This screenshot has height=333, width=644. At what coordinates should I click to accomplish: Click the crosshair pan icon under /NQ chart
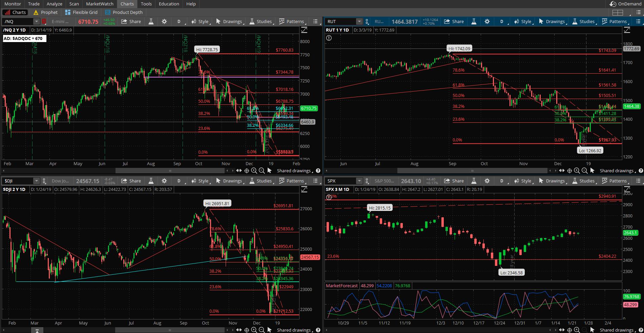(247, 171)
